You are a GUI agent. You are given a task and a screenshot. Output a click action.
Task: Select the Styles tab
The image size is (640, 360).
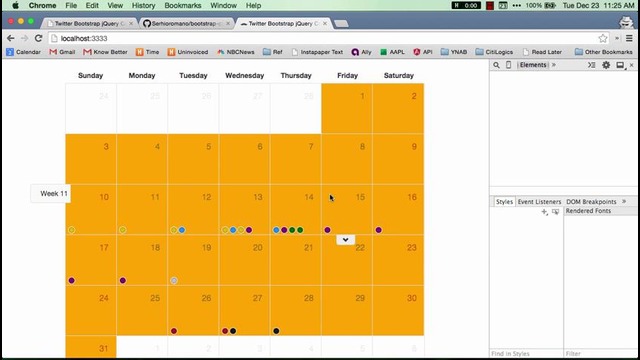(504, 202)
